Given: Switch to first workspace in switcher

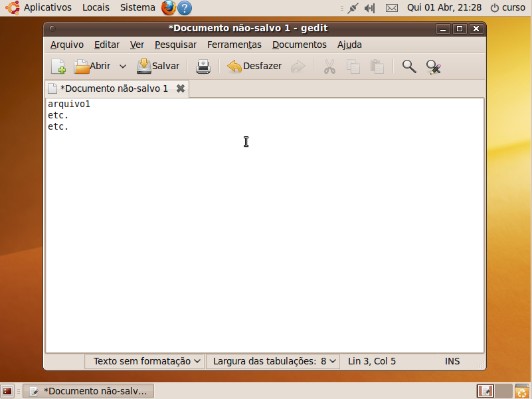Looking at the screenshot, I should (x=486, y=391).
